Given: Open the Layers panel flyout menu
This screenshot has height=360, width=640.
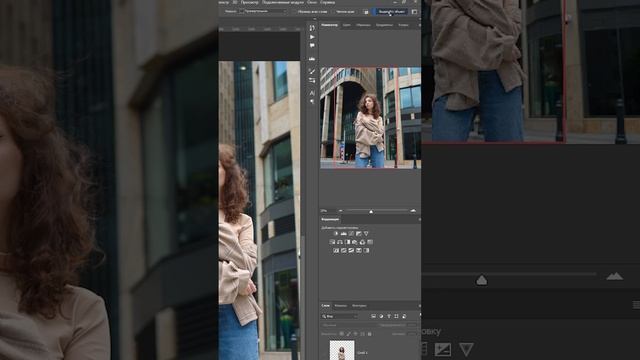Looking at the screenshot, I should pos(419,306).
